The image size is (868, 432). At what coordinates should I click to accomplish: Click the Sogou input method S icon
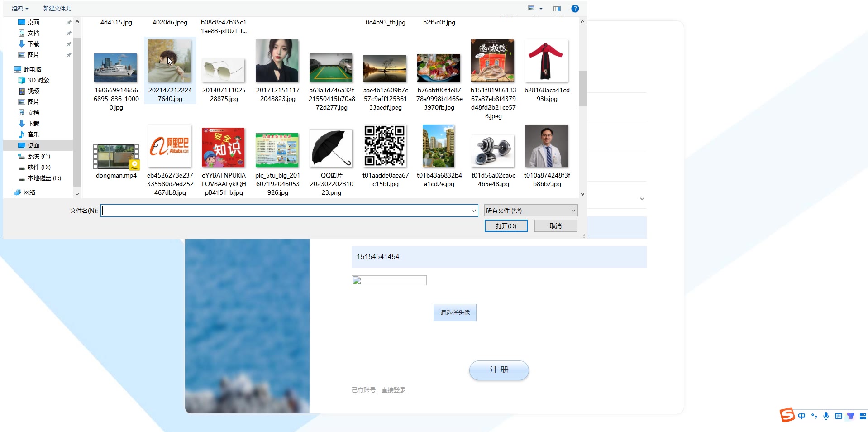[787, 415]
